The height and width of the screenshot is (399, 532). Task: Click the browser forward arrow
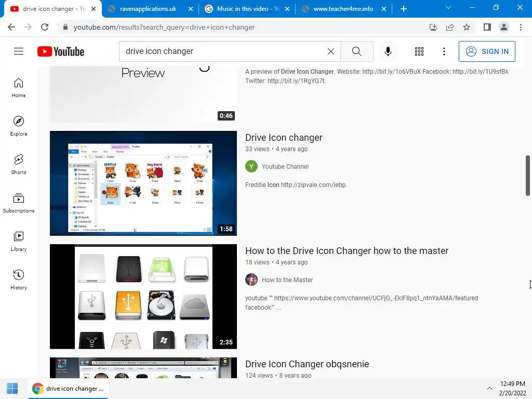tap(28, 27)
